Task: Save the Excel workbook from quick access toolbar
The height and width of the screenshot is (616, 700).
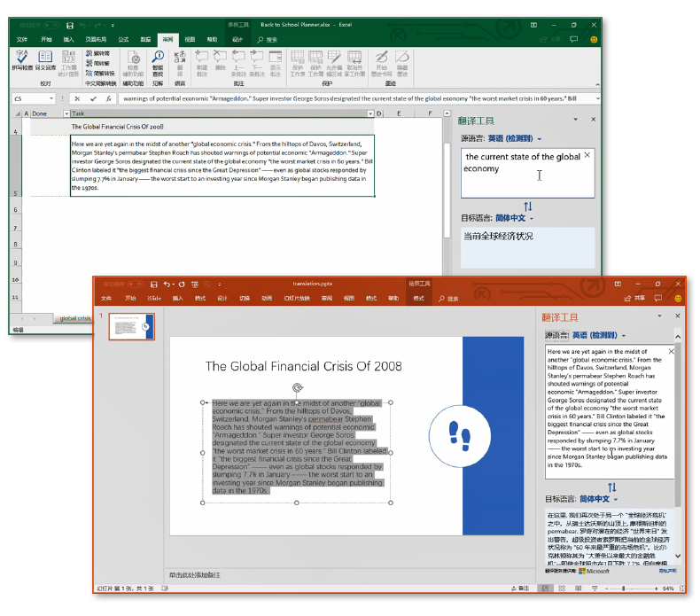Action: coord(70,26)
